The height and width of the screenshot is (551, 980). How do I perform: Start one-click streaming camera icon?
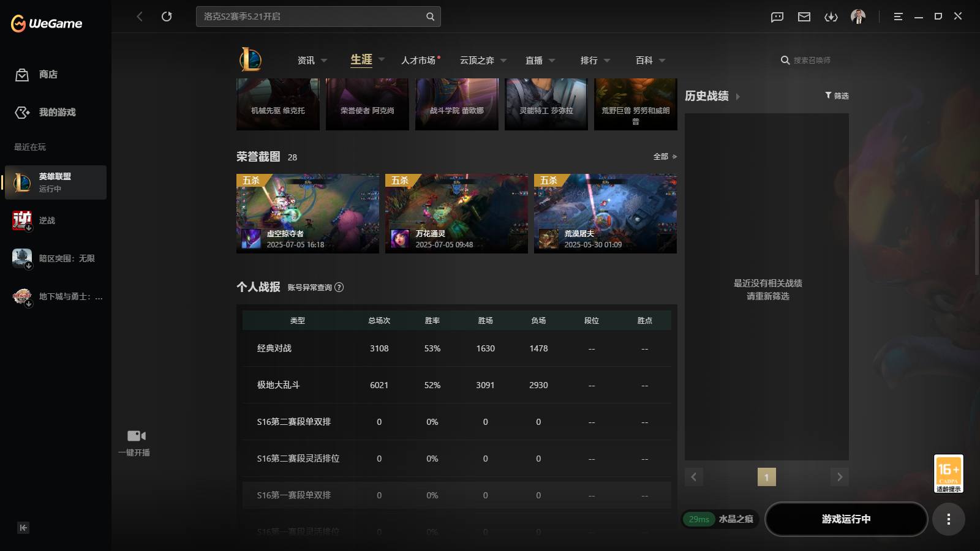pos(136,436)
